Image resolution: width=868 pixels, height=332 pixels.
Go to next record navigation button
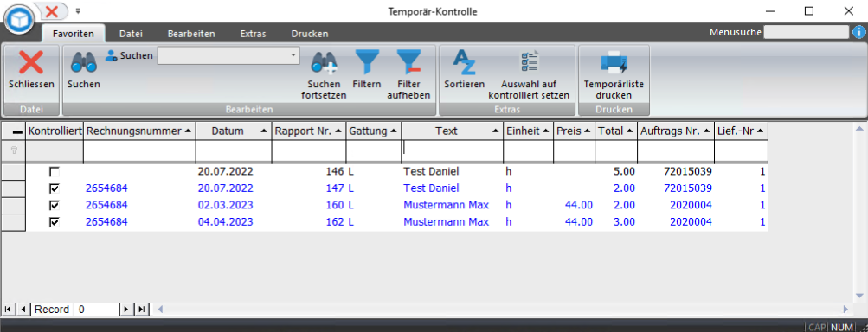pos(126,310)
